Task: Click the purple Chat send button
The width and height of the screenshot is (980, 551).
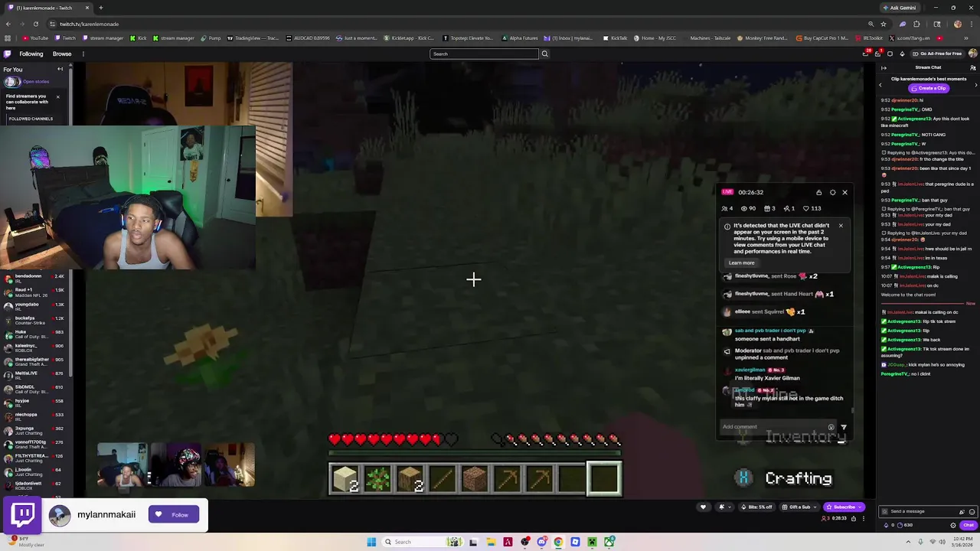Action: coord(968,525)
